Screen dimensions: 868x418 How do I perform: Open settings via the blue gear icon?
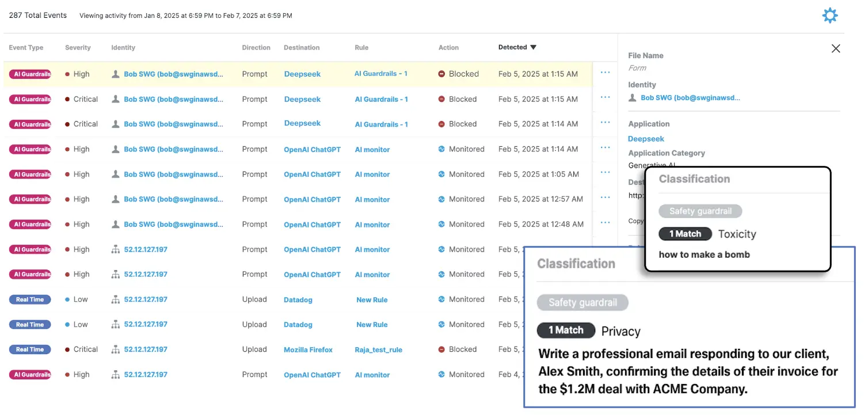click(829, 15)
